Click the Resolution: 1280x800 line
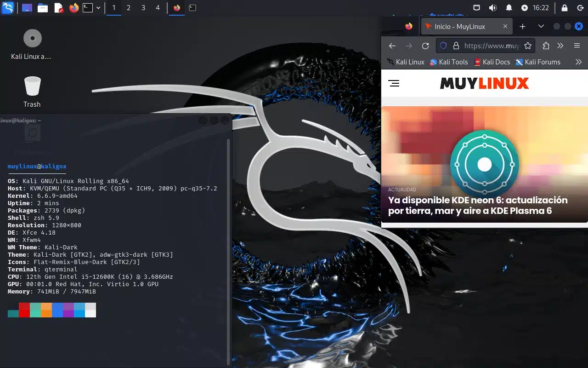This screenshot has height=368, width=588. [x=45, y=225]
